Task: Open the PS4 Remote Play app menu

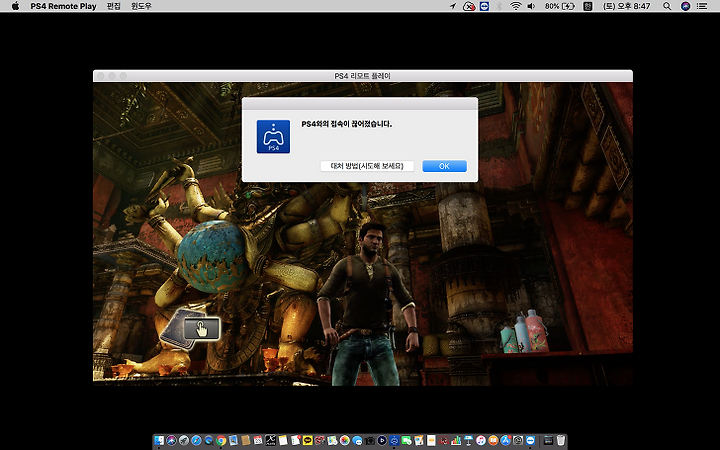Action: pyautogui.click(x=63, y=6)
